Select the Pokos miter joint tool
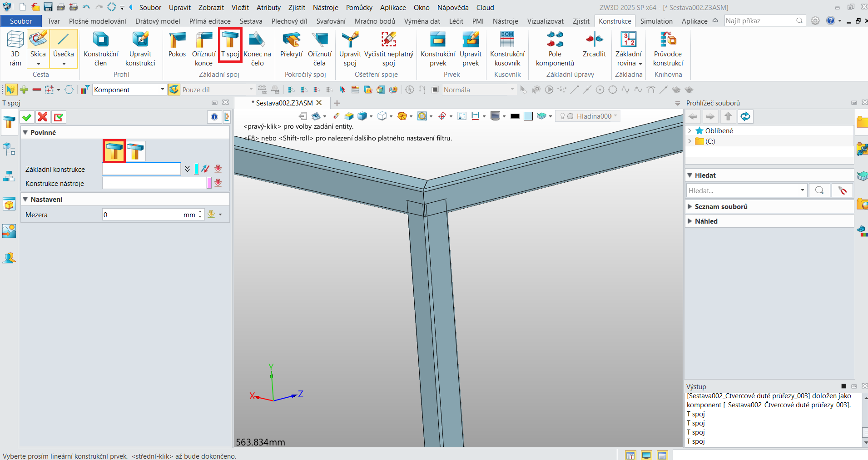Screen dimensions: 868x460 click(x=177, y=45)
